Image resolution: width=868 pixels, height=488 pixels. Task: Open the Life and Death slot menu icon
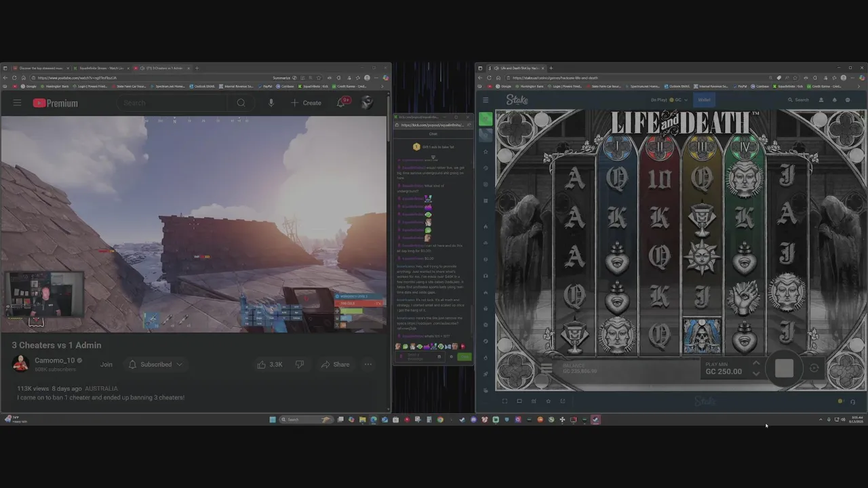coord(546,369)
